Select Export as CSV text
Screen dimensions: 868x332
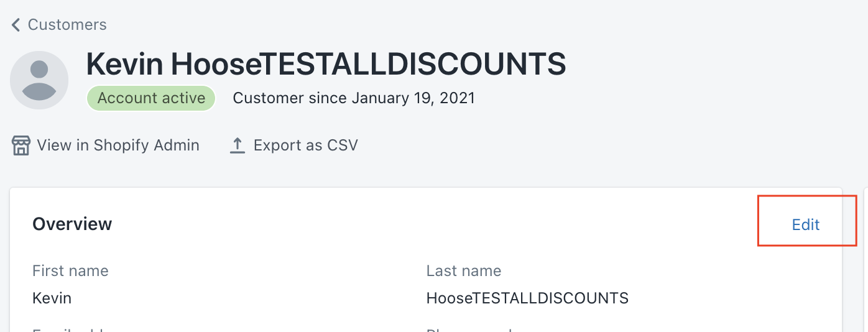click(x=305, y=145)
